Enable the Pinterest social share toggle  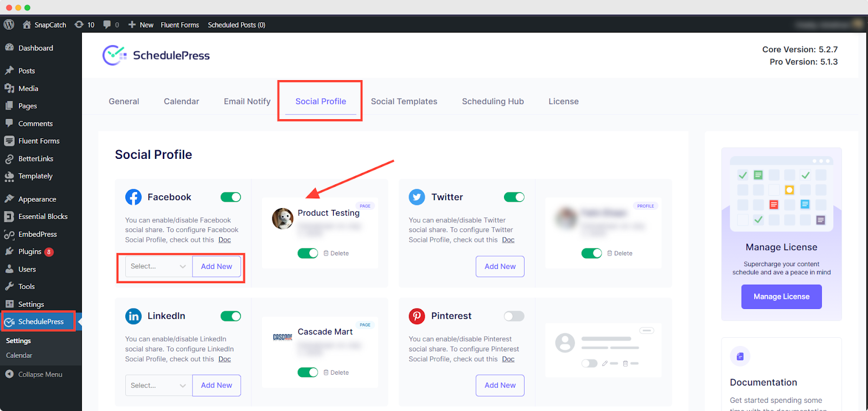(514, 316)
